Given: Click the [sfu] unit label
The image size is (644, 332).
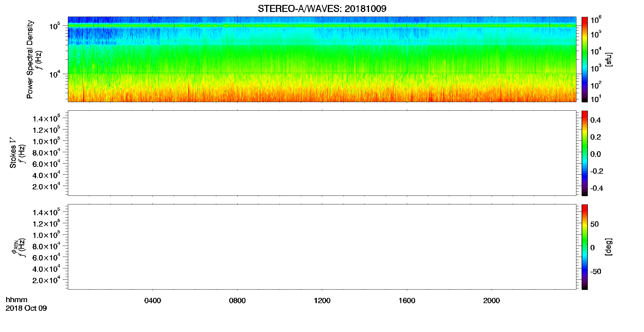Looking at the screenshot, I should click(609, 59).
